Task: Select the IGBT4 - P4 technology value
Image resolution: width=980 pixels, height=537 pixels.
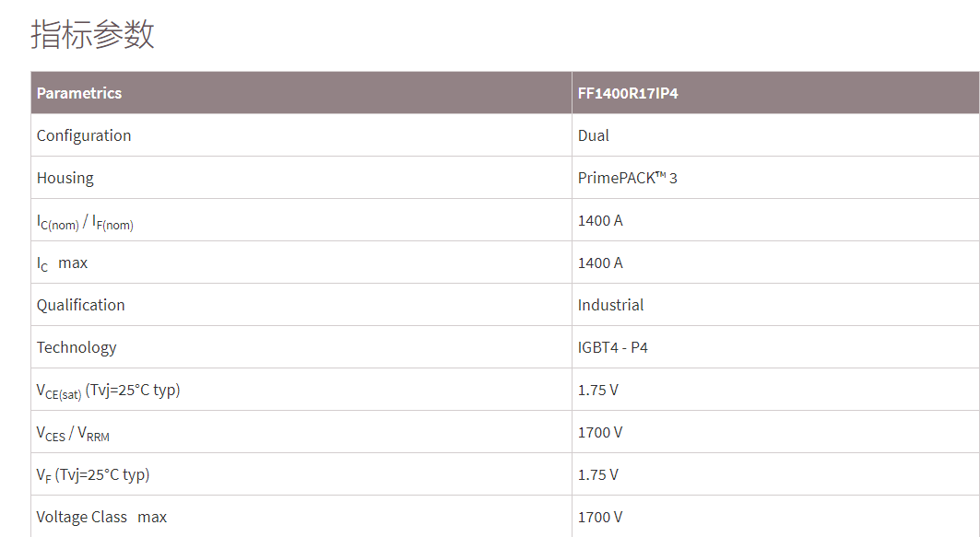Action: click(613, 347)
